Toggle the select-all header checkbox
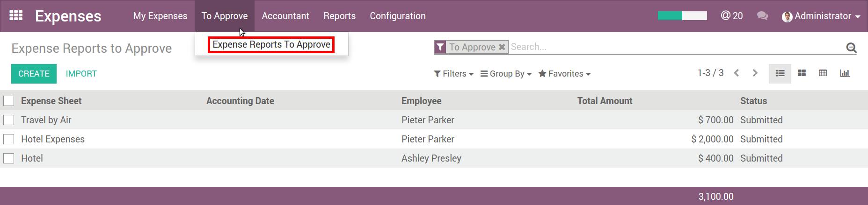 click(x=9, y=101)
